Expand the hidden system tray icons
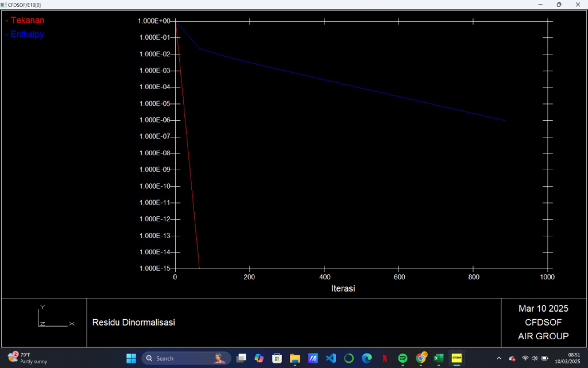This screenshot has height=368, width=588. (499, 358)
